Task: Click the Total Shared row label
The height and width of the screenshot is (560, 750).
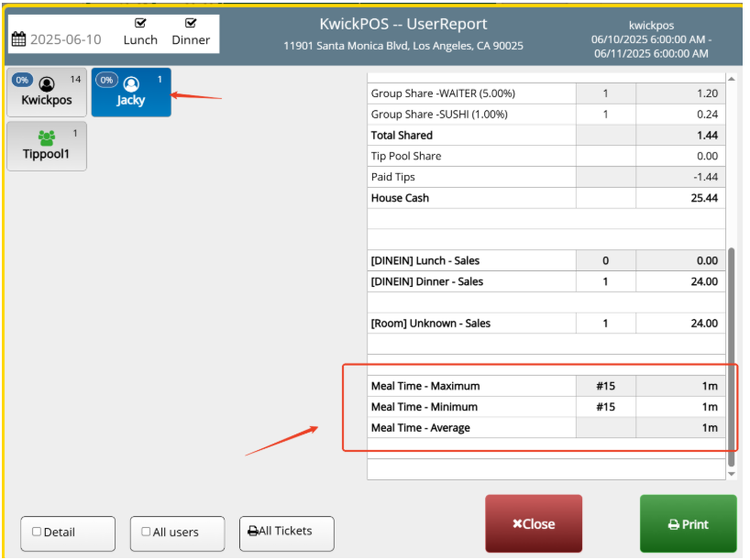Action: click(x=402, y=136)
